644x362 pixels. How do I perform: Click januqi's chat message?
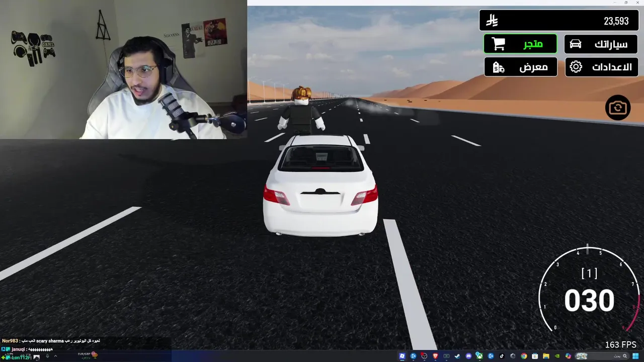(28, 349)
